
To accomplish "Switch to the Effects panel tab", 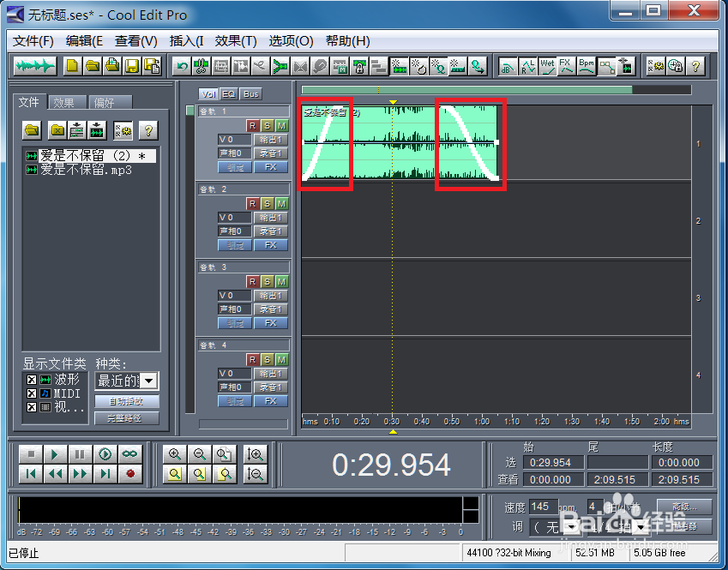I will [x=66, y=103].
